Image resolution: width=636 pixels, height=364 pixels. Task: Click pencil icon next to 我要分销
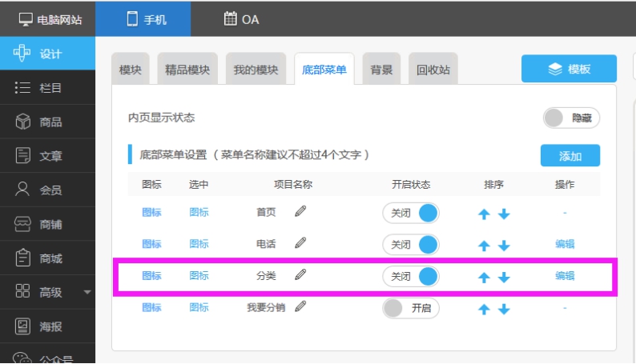click(300, 306)
